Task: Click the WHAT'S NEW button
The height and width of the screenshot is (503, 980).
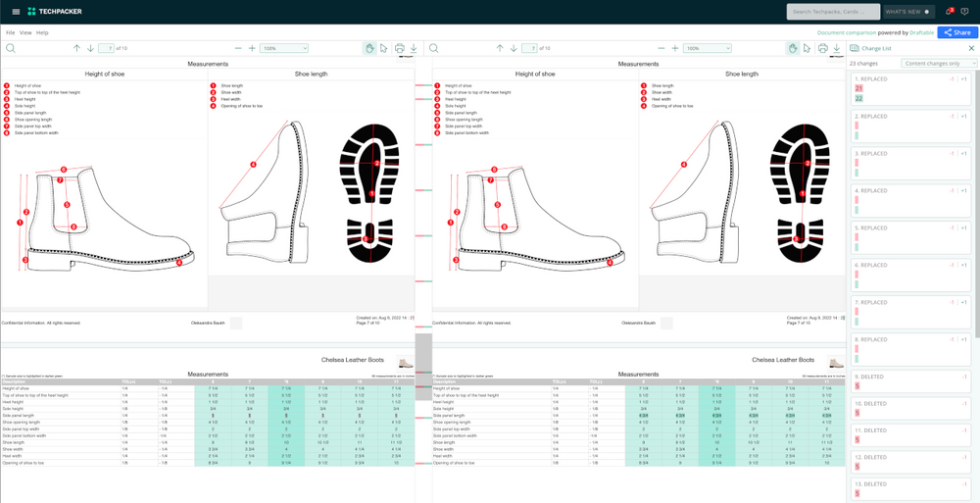Action: [908, 12]
